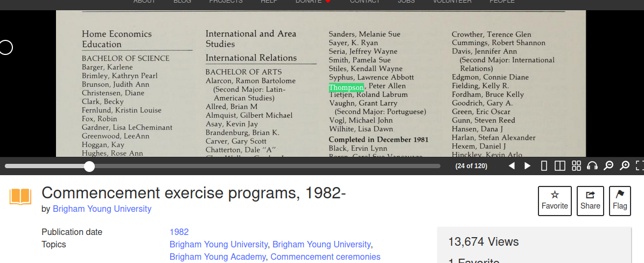This screenshot has height=263, width=644.
Task: Open the Commencement ceremonies topic link
Action: [325, 257]
